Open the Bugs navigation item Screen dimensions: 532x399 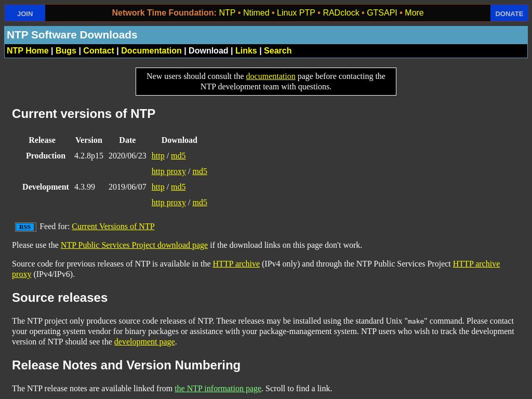[x=66, y=50]
